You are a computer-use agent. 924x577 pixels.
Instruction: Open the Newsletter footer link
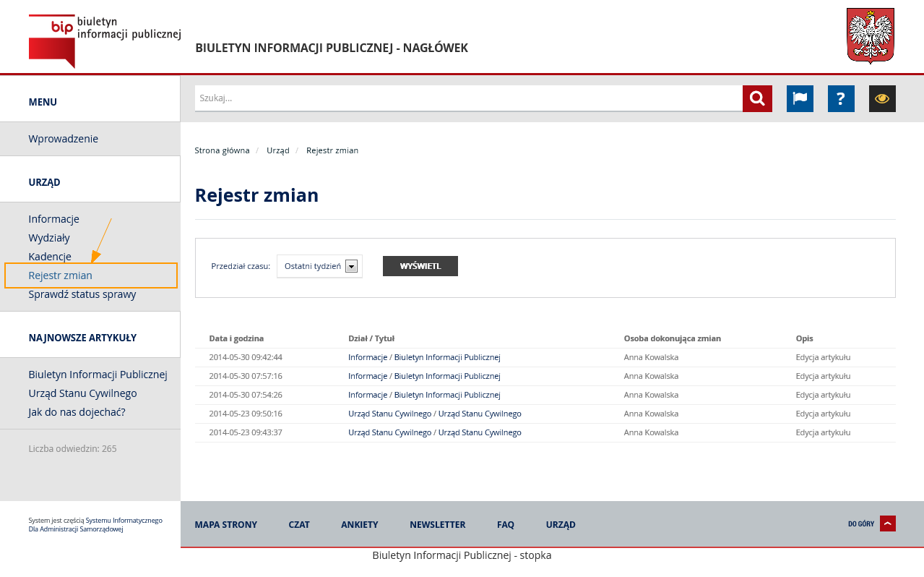tap(437, 525)
